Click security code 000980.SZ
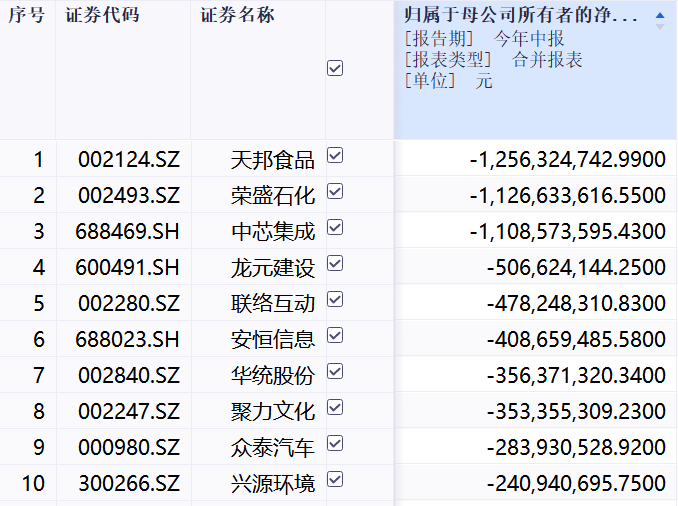The height and width of the screenshot is (506, 678). (129, 447)
